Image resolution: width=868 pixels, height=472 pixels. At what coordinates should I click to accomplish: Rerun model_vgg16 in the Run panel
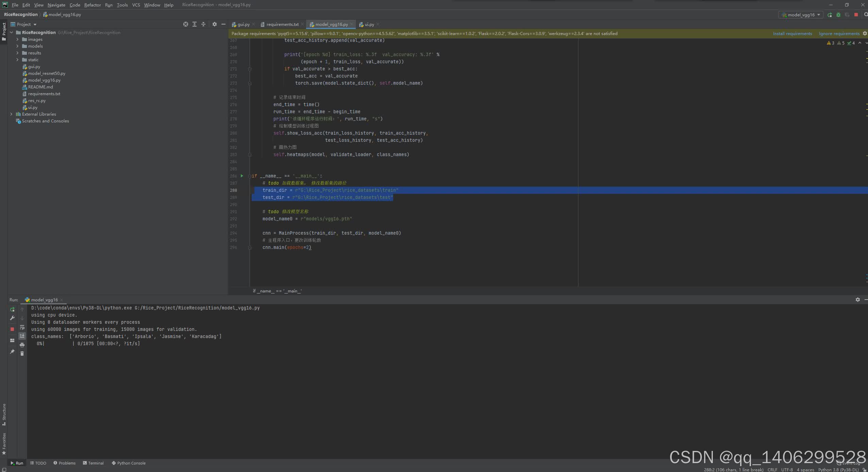point(12,309)
